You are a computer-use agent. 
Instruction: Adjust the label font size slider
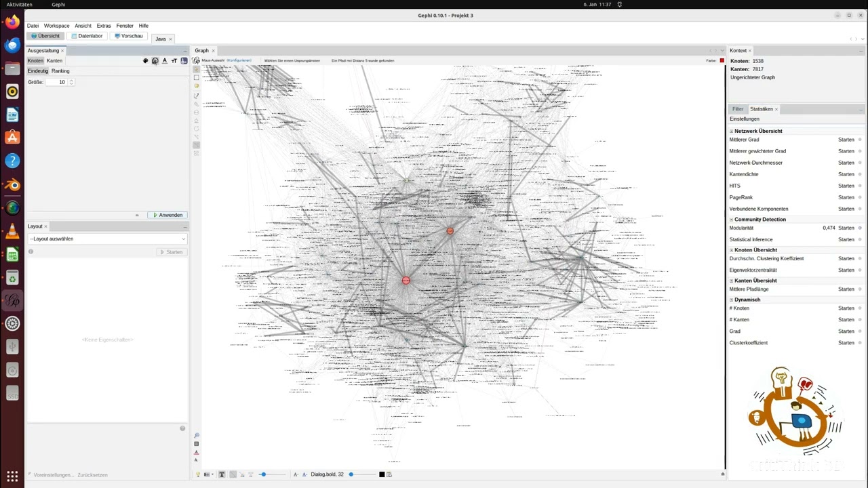coord(362,474)
